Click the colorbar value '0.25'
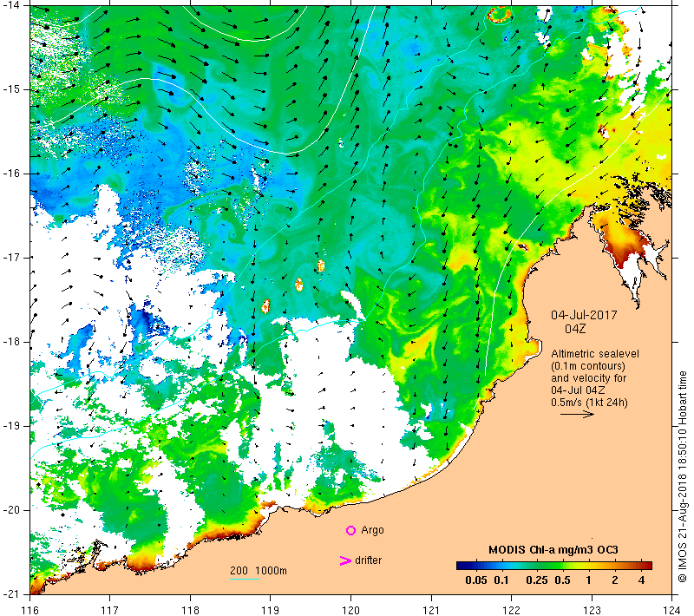Viewport: 694px width, 616px height. (x=537, y=580)
